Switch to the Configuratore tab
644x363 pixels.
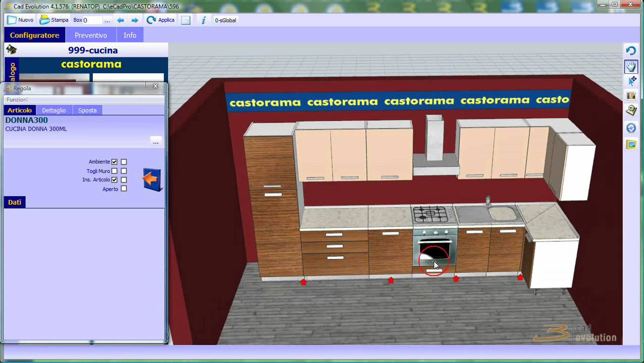coord(34,35)
